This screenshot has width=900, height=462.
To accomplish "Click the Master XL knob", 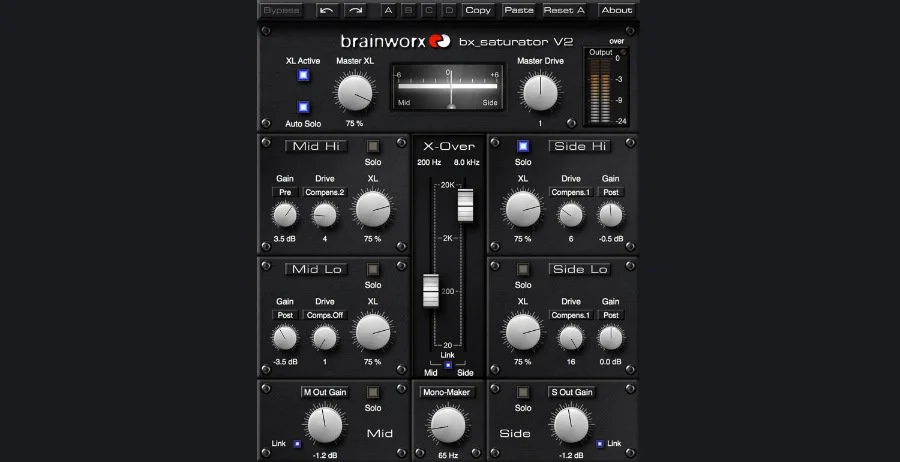I will click(355, 94).
